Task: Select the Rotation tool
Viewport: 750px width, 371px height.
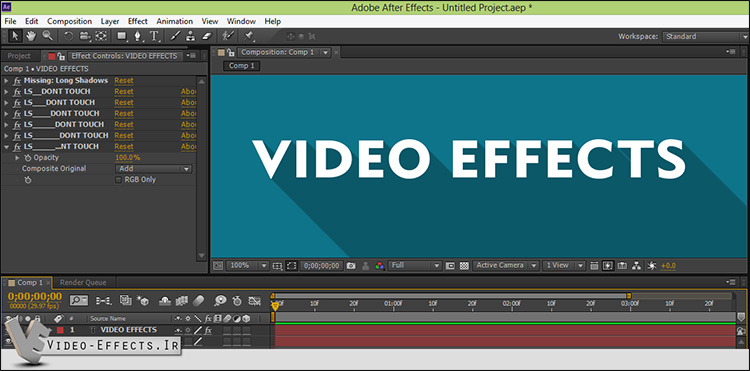Action: [68, 36]
